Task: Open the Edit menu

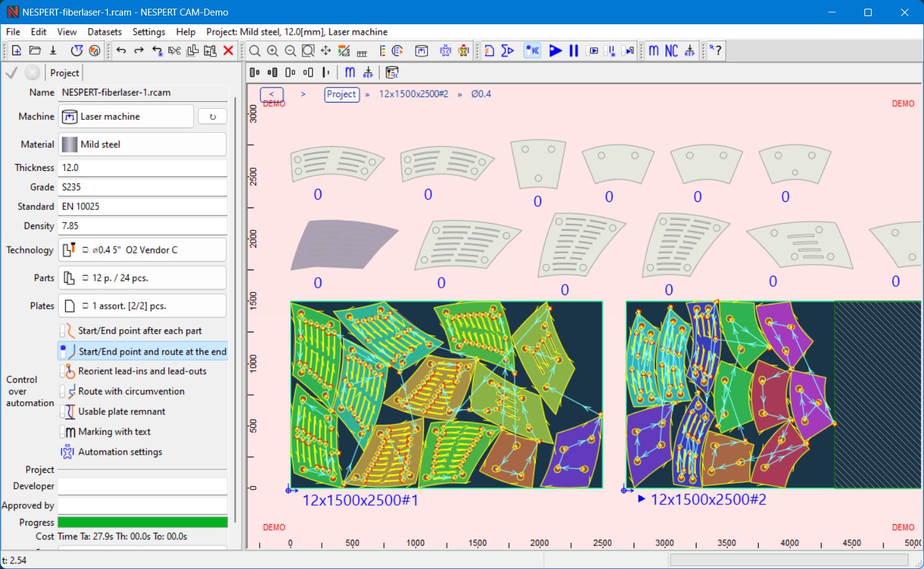Action: click(39, 32)
